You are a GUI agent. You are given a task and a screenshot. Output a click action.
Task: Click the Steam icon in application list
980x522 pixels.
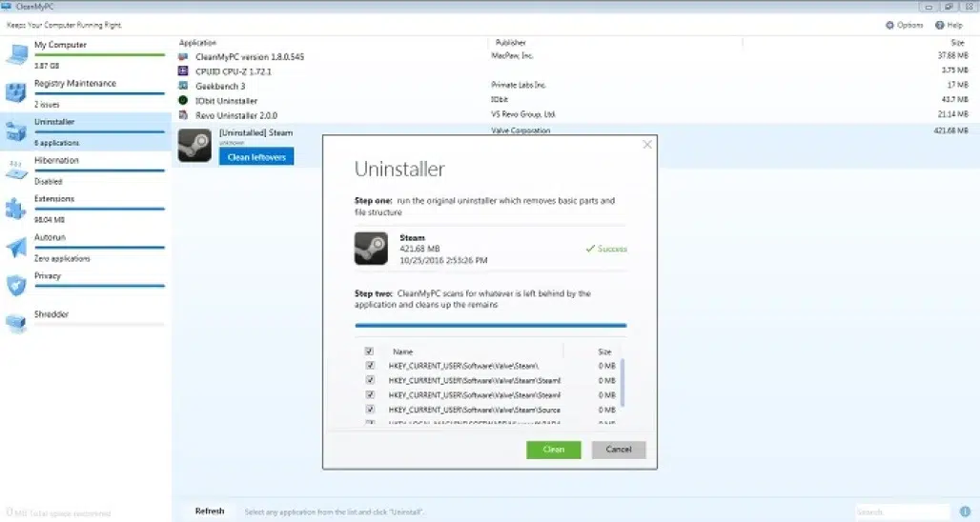pyautogui.click(x=194, y=146)
